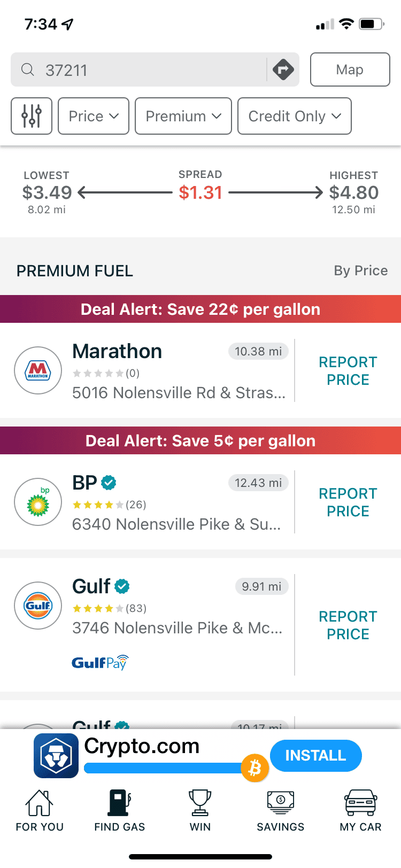
Task: Tap the Crypto.com ad app icon
Action: coord(56,756)
